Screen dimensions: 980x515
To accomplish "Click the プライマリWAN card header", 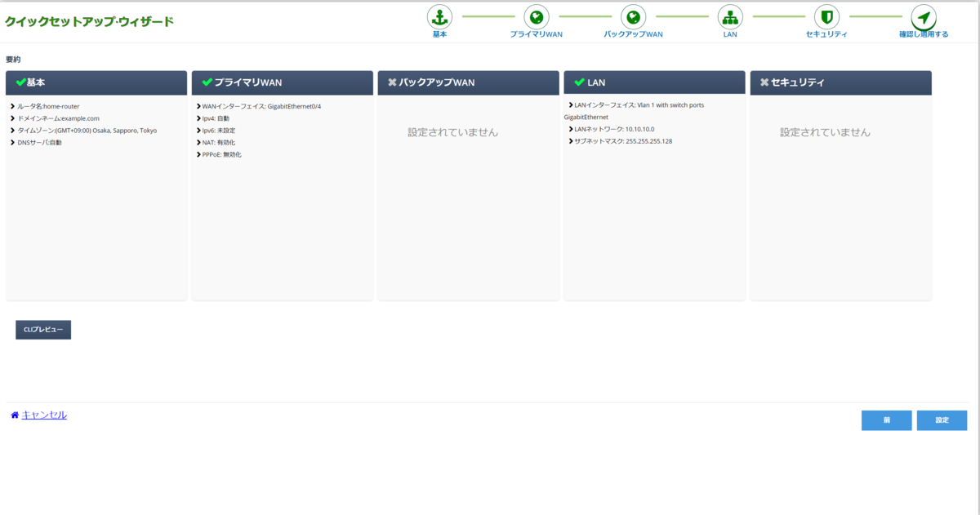I will point(283,82).
